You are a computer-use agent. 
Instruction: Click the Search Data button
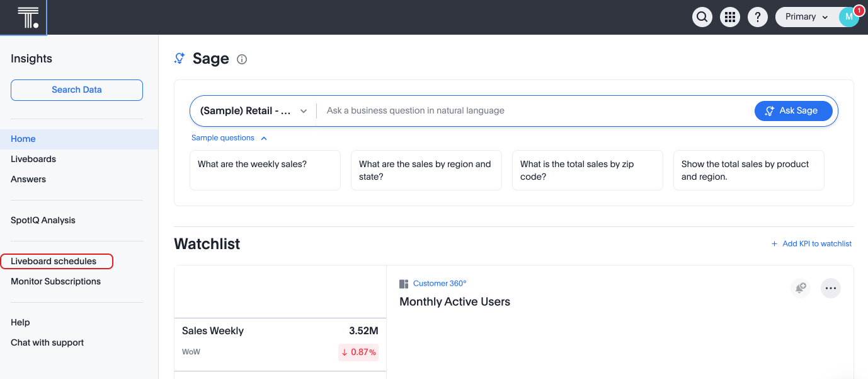[x=77, y=90]
